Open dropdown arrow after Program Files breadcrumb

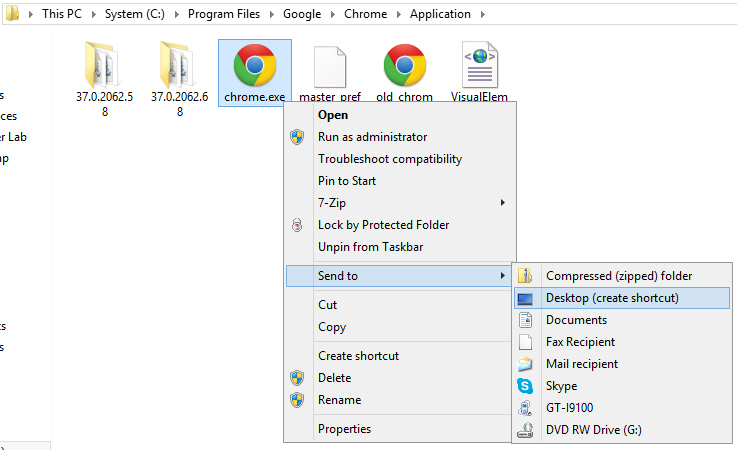(272, 15)
